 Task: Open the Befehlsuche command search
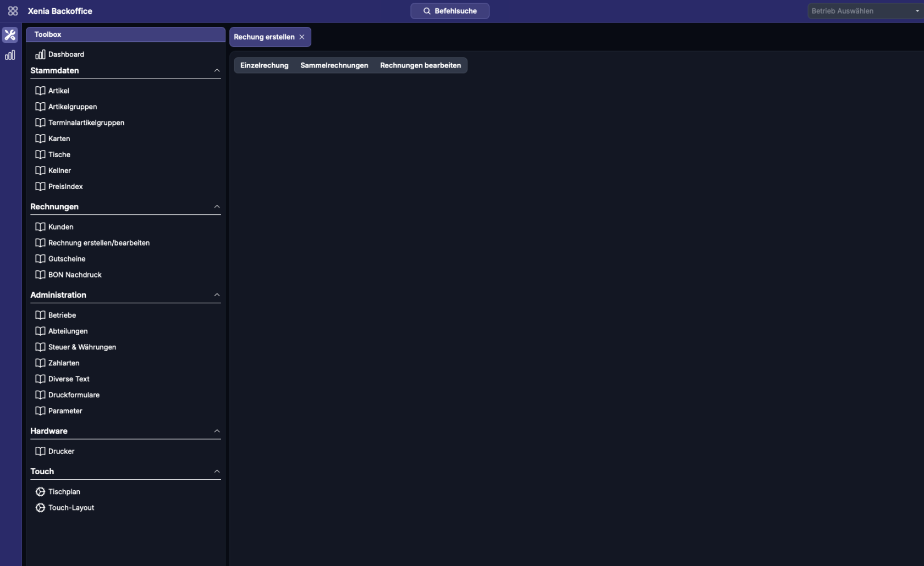point(449,11)
